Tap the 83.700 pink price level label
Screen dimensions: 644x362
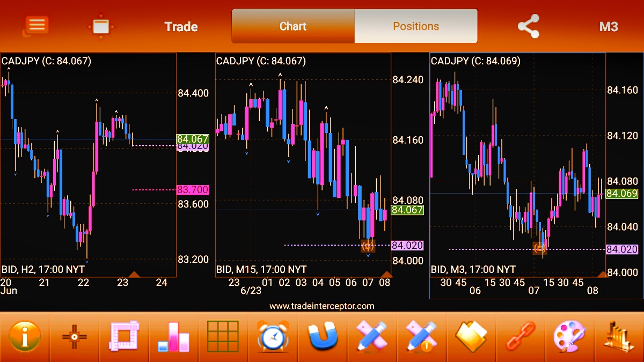[193, 189]
